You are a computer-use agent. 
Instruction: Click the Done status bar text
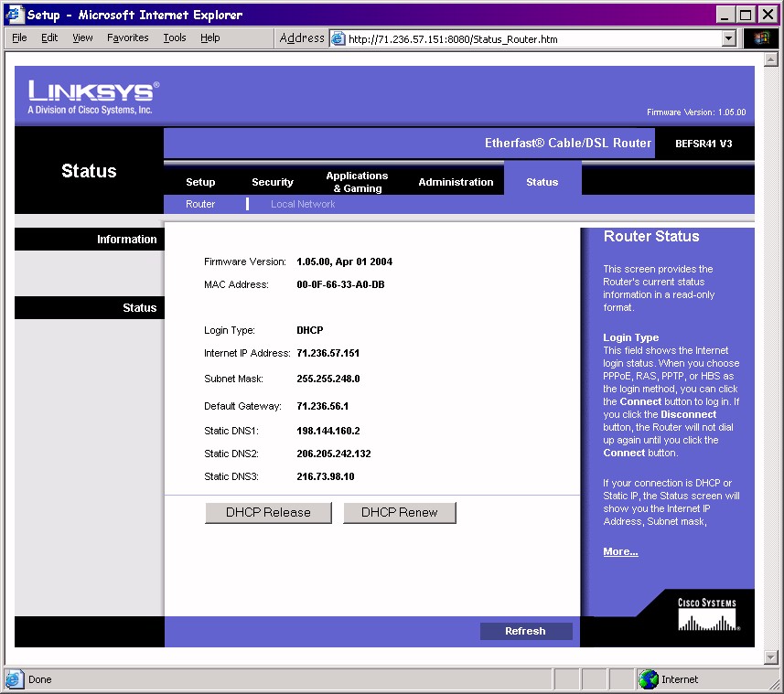click(40, 679)
